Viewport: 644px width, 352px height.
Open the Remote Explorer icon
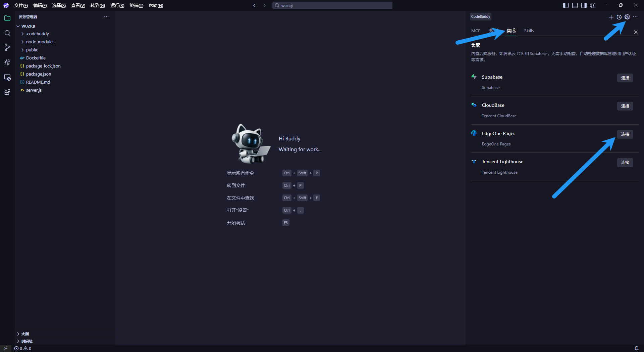click(7, 77)
